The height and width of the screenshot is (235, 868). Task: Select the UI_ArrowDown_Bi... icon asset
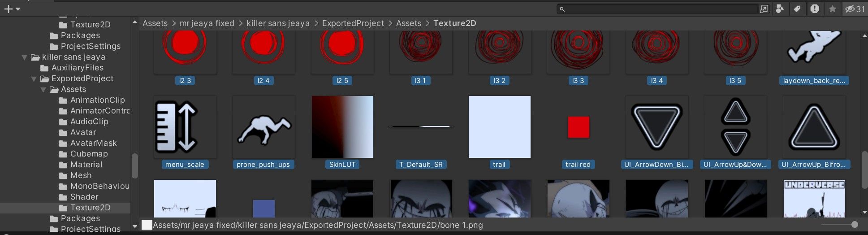657,127
